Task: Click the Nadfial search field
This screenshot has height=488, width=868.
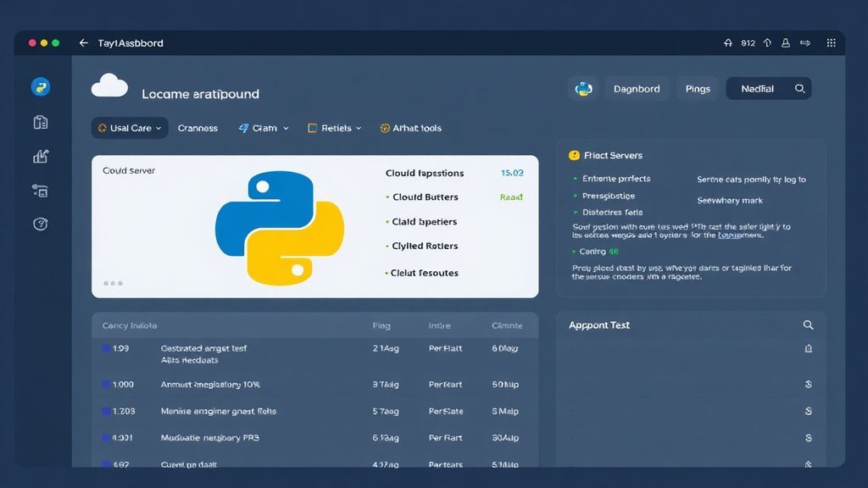Action: point(768,88)
